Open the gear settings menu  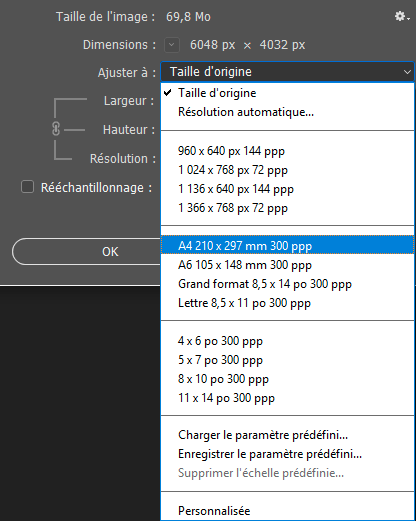point(402,16)
